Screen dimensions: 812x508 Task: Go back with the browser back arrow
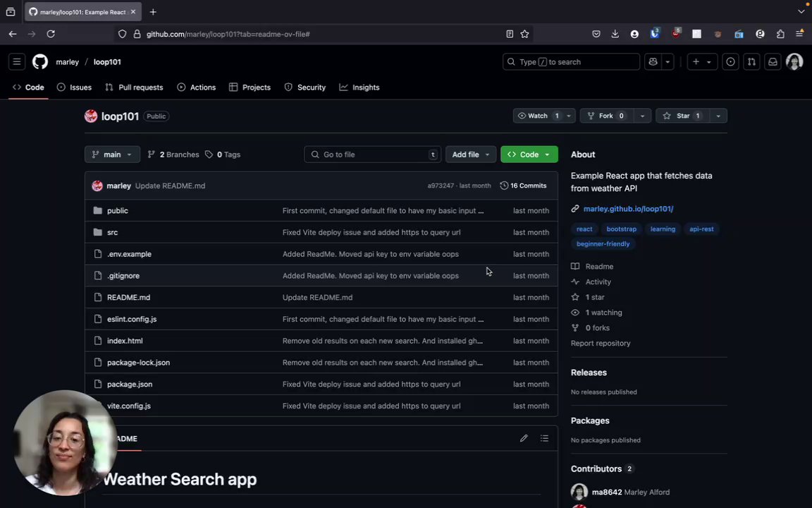click(x=13, y=34)
